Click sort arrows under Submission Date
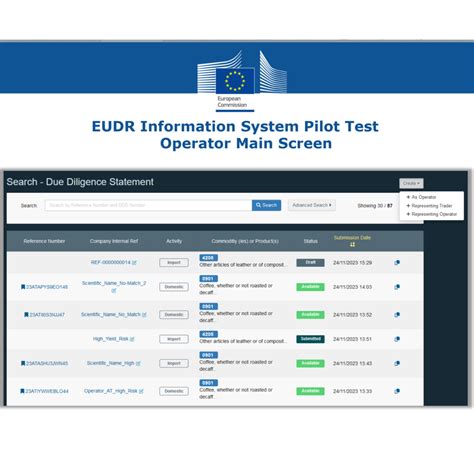The height and width of the screenshot is (474, 474). pos(352,245)
